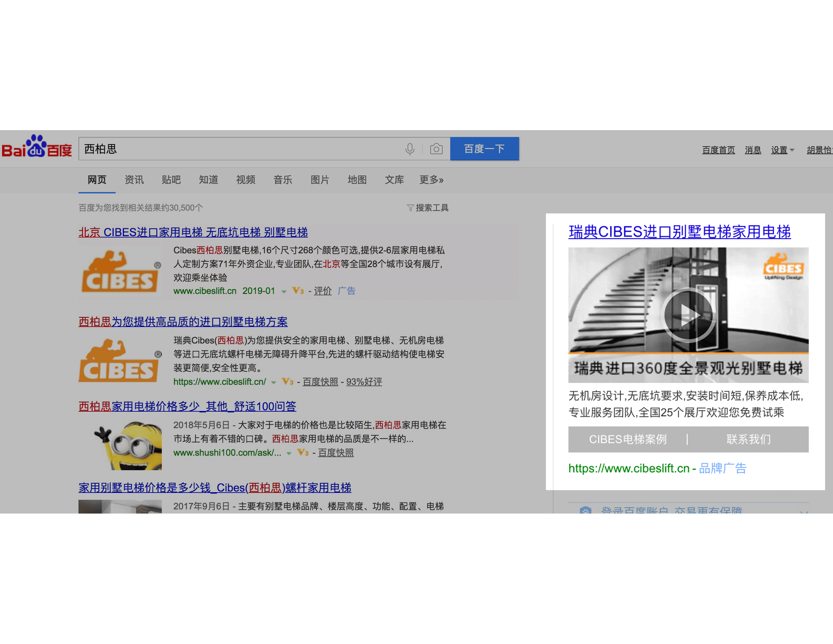The width and height of the screenshot is (833, 644).
Task: Click the CIBES电梯案例 button
Action: point(628,439)
